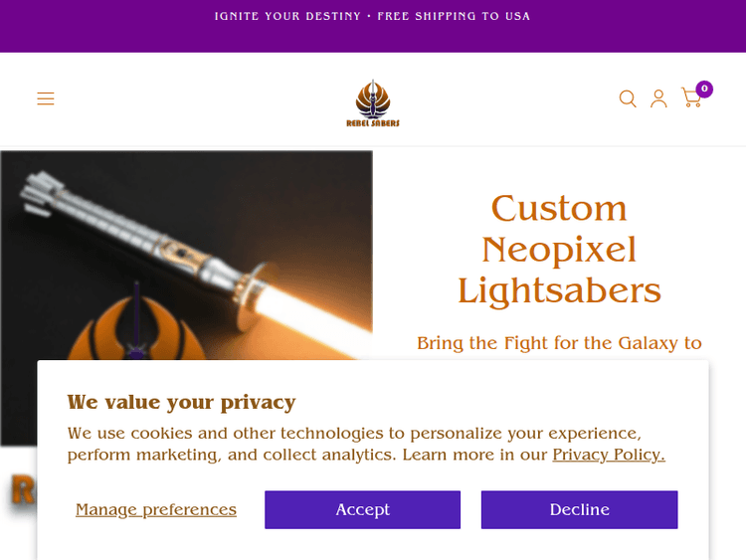Open Manage preferences for cookies

click(156, 509)
